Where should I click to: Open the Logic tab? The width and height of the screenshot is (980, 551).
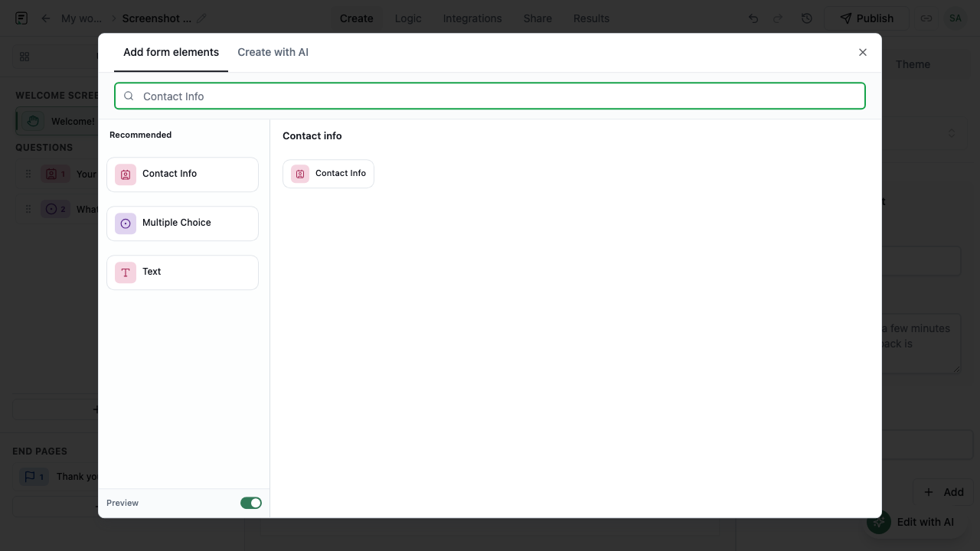(x=408, y=18)
